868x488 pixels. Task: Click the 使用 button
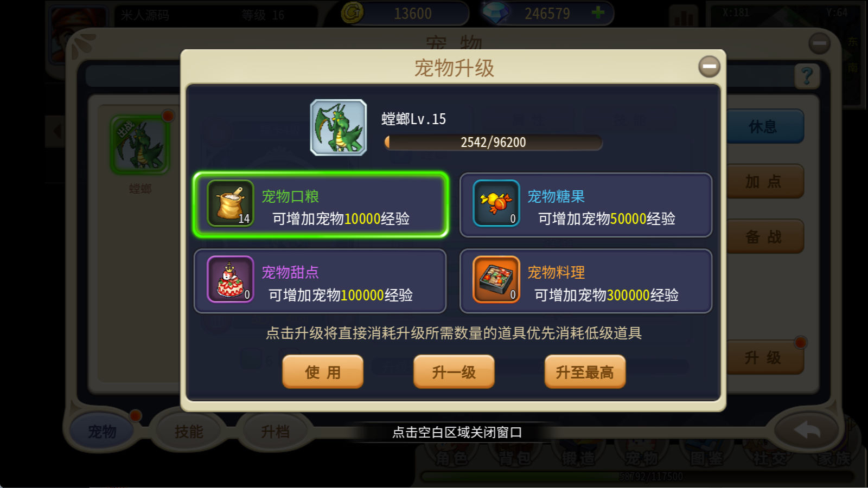tap(323, 372)
